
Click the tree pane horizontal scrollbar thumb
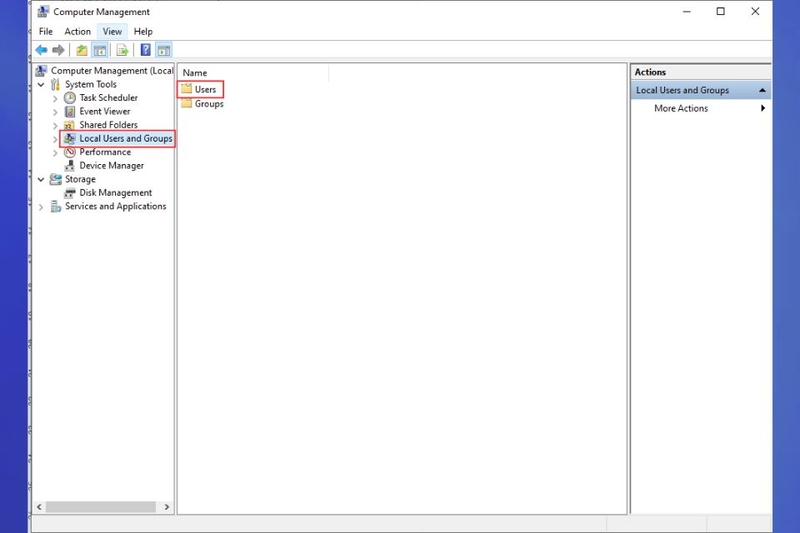tap(101, 507)
